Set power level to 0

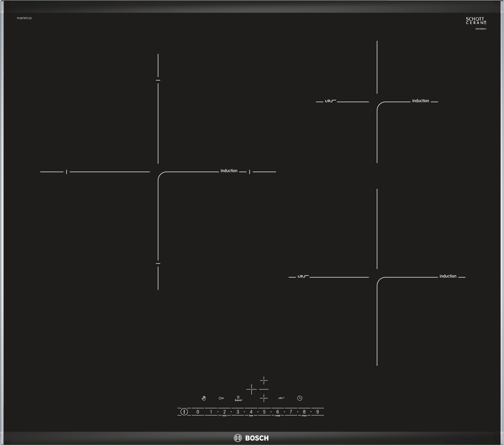198,412
